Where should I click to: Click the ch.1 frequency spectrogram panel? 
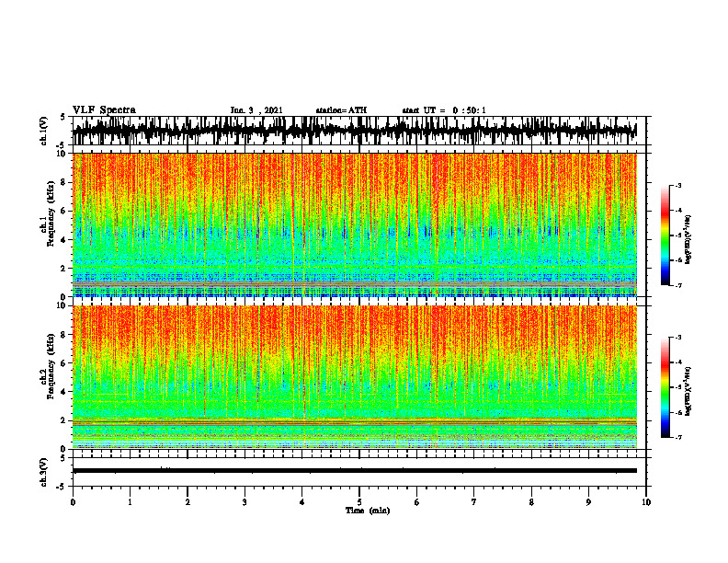pyautogui.click(x=355, y=224)
